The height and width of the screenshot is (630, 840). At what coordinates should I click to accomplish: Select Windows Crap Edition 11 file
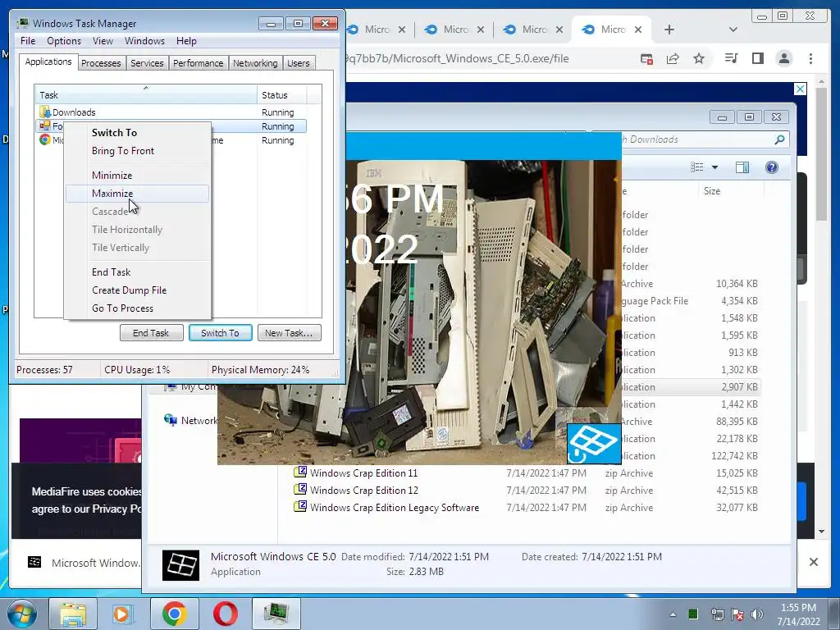[363, 473]
